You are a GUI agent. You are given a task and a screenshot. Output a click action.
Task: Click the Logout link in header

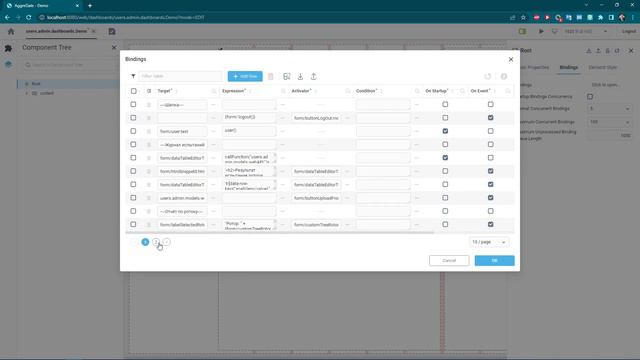(x=629, y=31)
